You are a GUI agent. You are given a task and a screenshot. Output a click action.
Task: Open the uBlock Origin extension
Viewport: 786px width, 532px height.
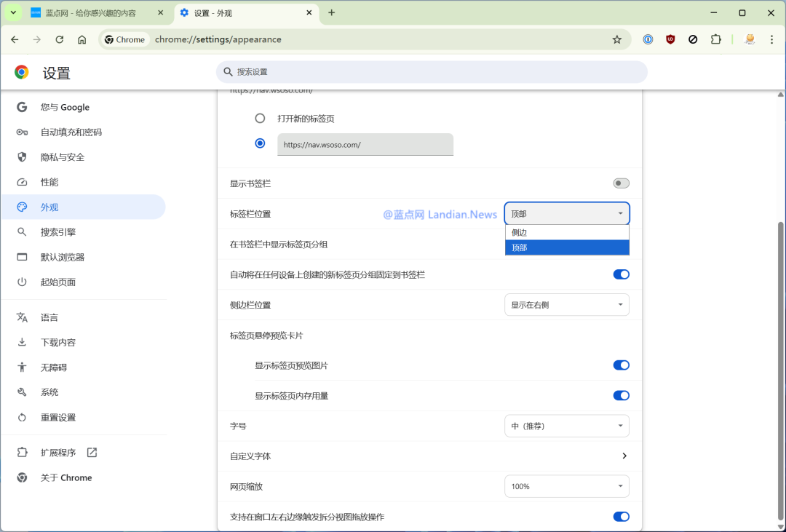point(670,39)
